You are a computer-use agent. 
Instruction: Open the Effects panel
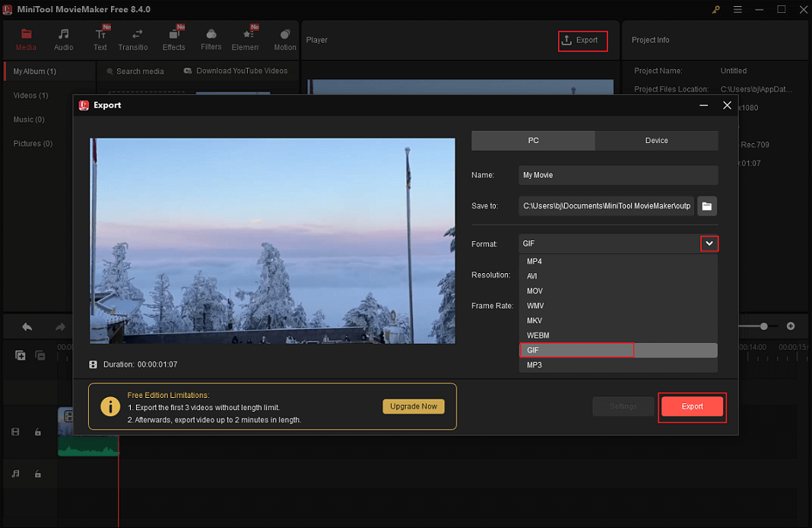[x=173, y=39]
